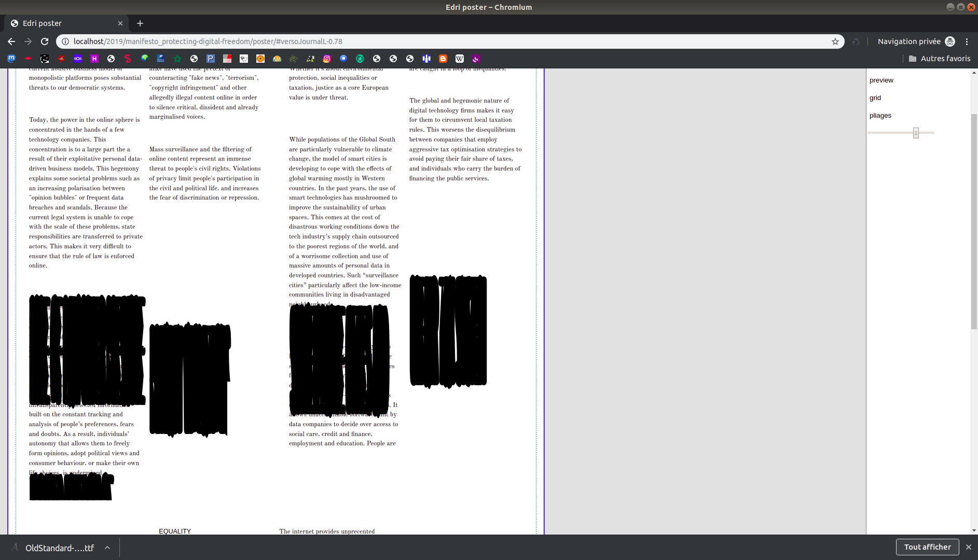
Task: Click the sidebar range slider handle
Action: pos(916,133)
